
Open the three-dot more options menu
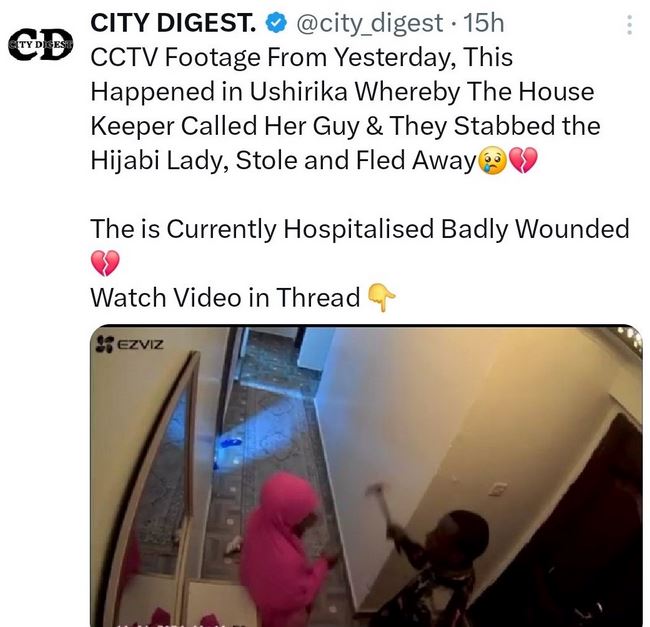click(629, 24)
